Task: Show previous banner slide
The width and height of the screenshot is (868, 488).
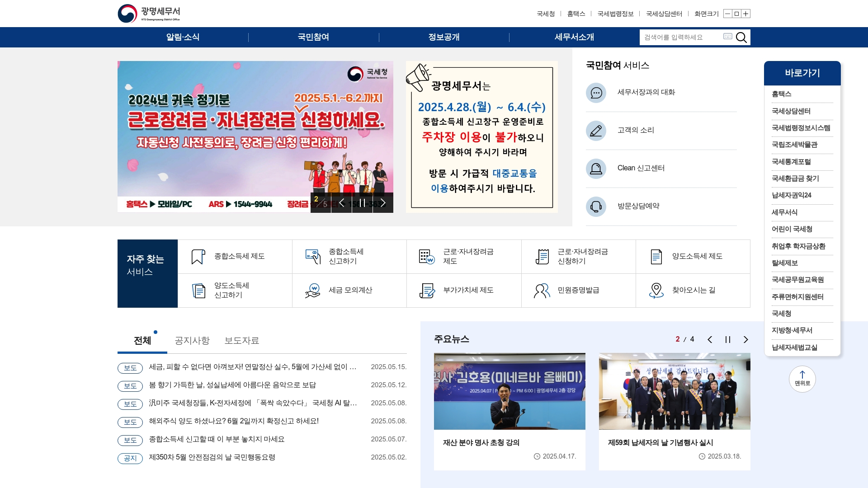Action: click(342, 202)
